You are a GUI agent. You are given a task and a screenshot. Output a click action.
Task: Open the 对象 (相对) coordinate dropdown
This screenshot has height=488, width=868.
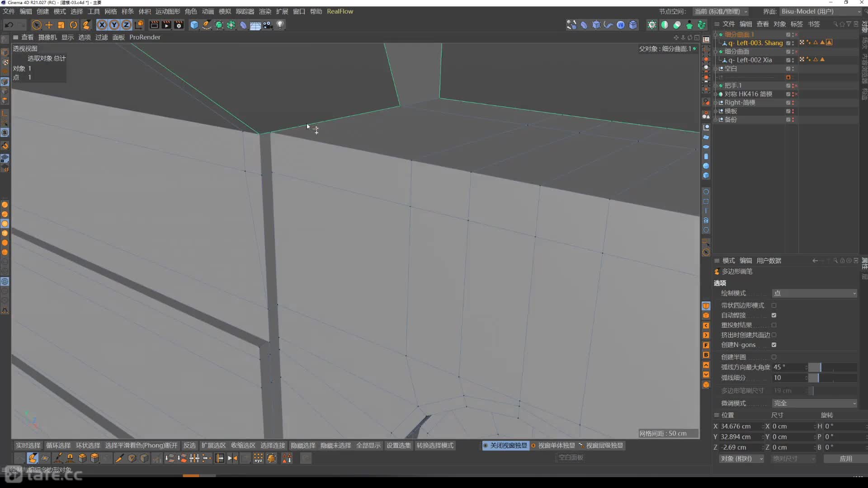tap(741, 459)
